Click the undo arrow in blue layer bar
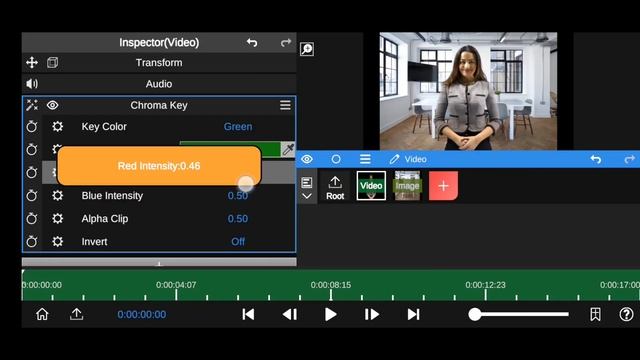Image resolution: width=640 pixels, height=360 pixels. point(596,159)
